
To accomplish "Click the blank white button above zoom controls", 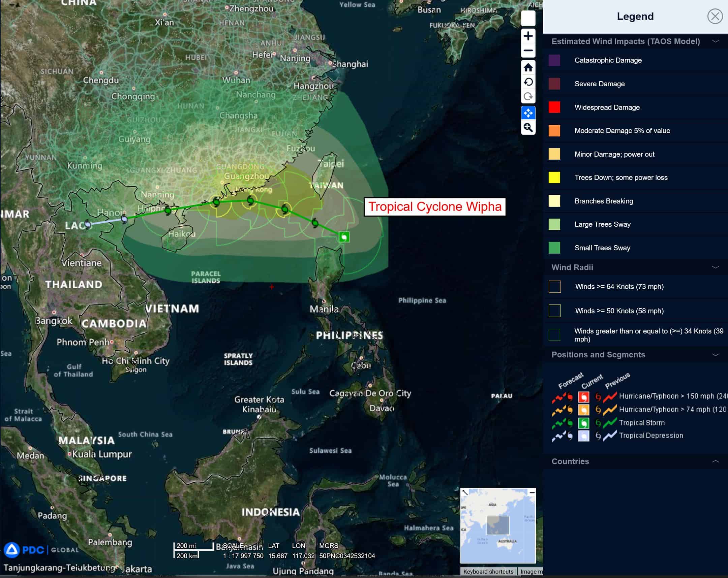I will click(x=528, y=18).
